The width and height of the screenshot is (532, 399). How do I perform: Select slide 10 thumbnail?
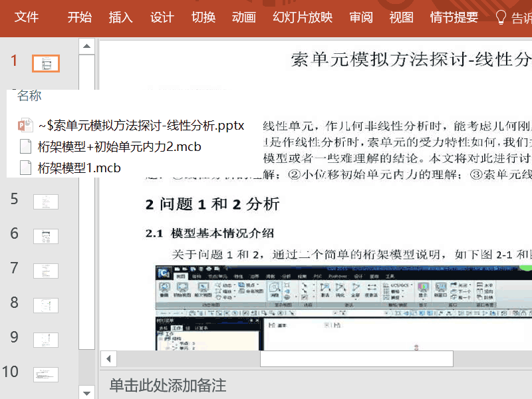(x=46, y=374)
